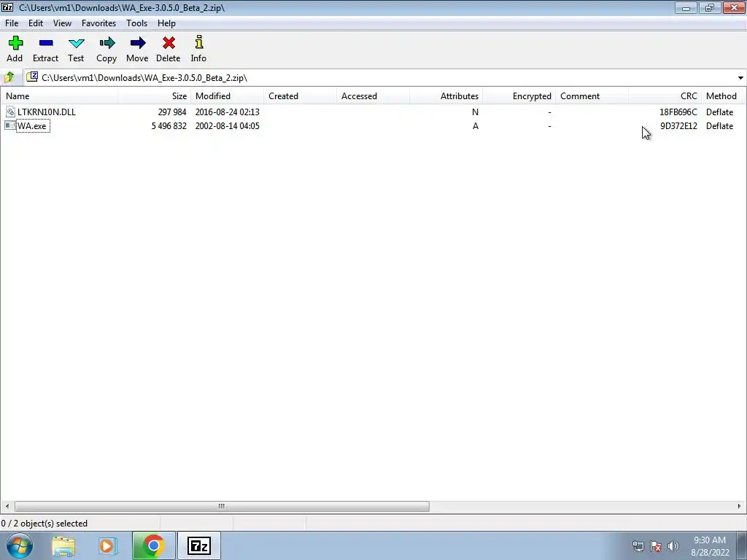Click the red Delete X icon
This screenshot has height=560, width=747.
[x=169, y=43]
